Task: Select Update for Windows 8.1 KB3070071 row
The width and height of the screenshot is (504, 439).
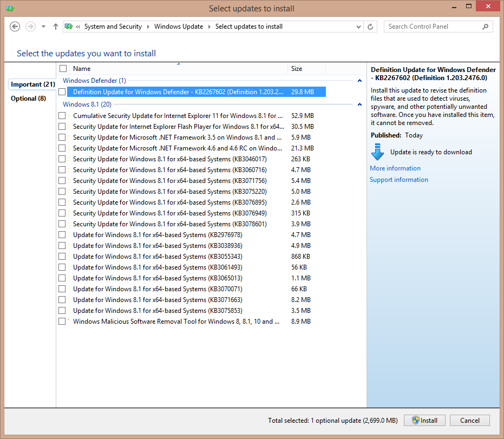Action: pyautogui.click(x=197, y=289)
